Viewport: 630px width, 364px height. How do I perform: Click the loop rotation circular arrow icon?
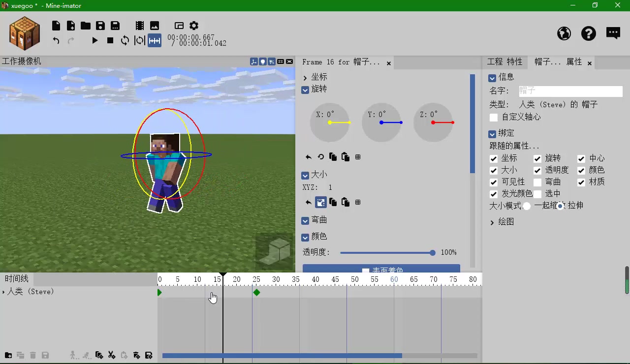point(321,157)
